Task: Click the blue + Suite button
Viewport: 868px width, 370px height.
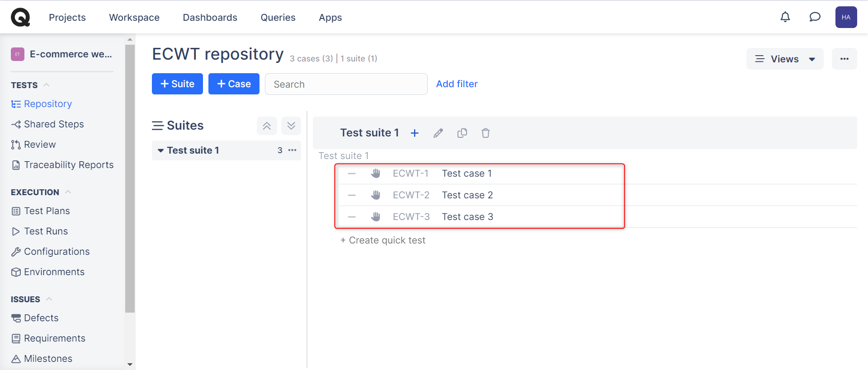Action: [177, 84]
